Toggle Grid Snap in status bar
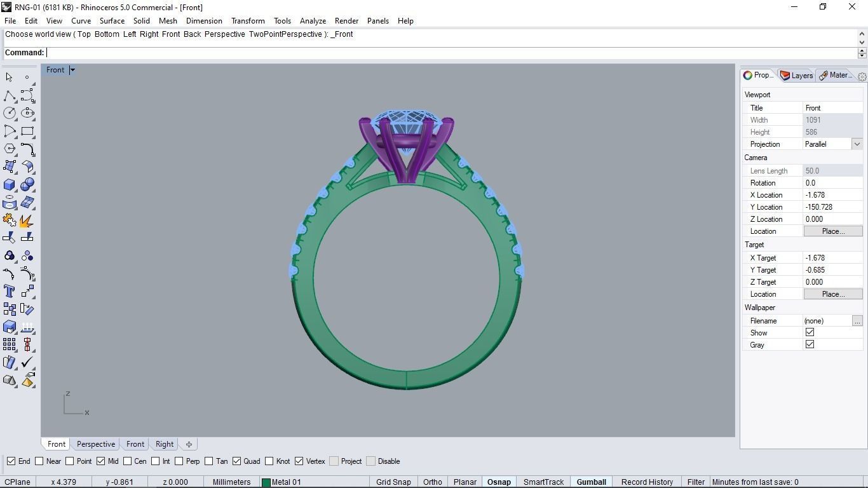868x488 pixels. click(393, 482)
